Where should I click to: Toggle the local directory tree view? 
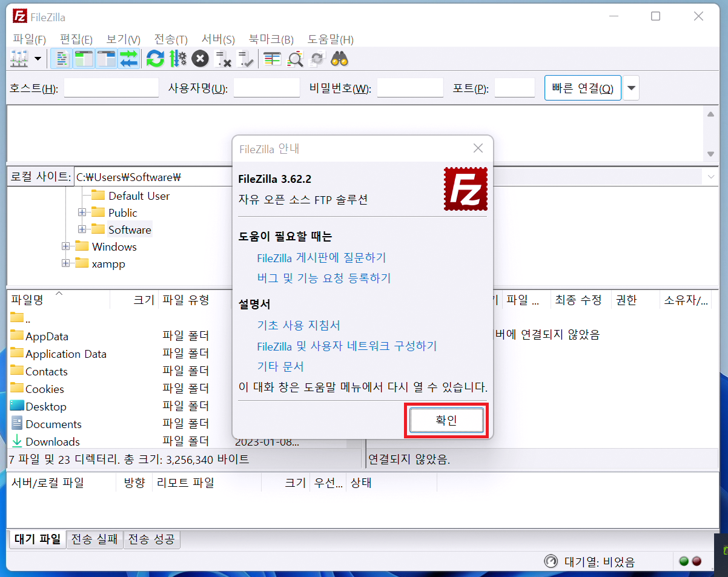click(x=84, y=59)
